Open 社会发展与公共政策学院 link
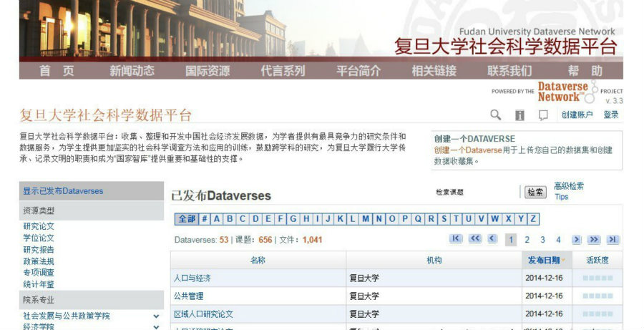The image size is (644, 330). click(x=67, y=316)
